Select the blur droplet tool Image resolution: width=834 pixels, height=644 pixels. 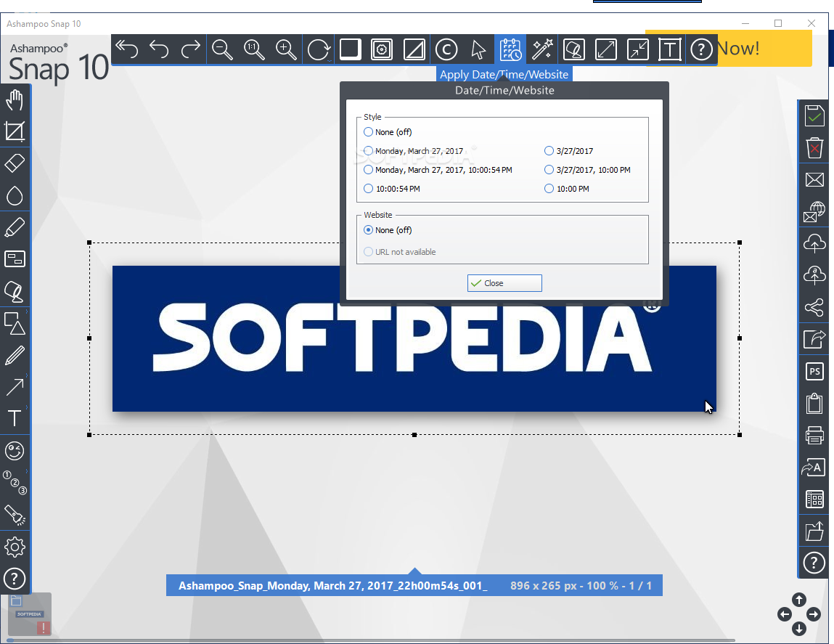point(15,195)
